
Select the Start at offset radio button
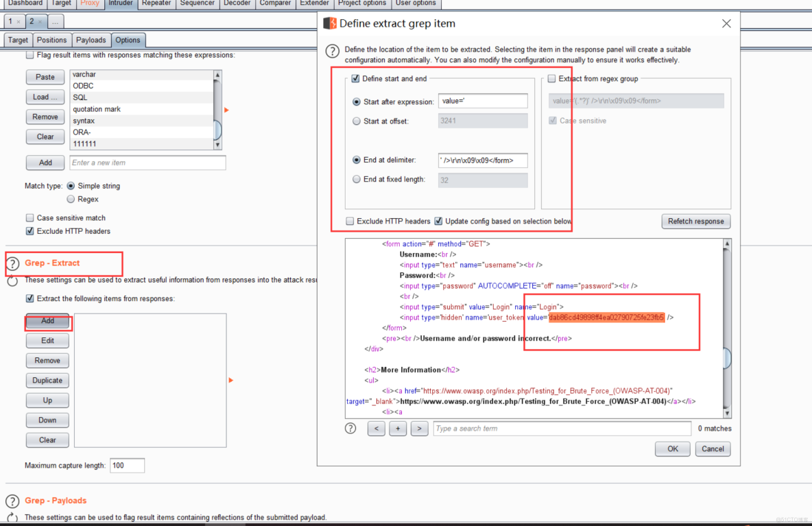point(357,120)
